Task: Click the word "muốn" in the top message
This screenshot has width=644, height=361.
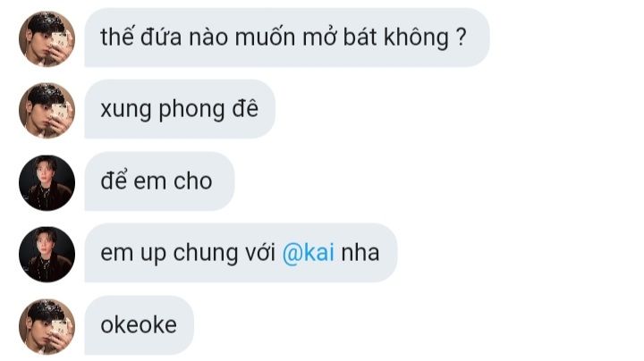Action: coord(265,38)
